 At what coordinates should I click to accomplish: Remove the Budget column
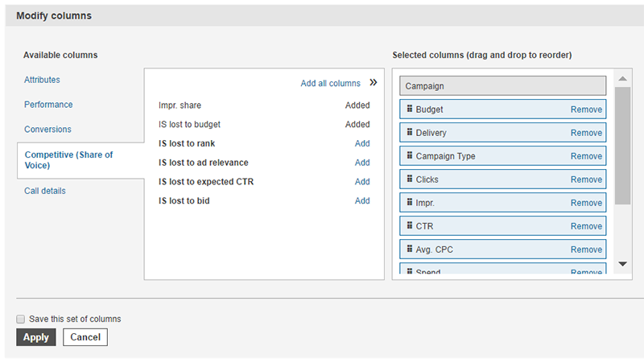click(x=586, y=109)
